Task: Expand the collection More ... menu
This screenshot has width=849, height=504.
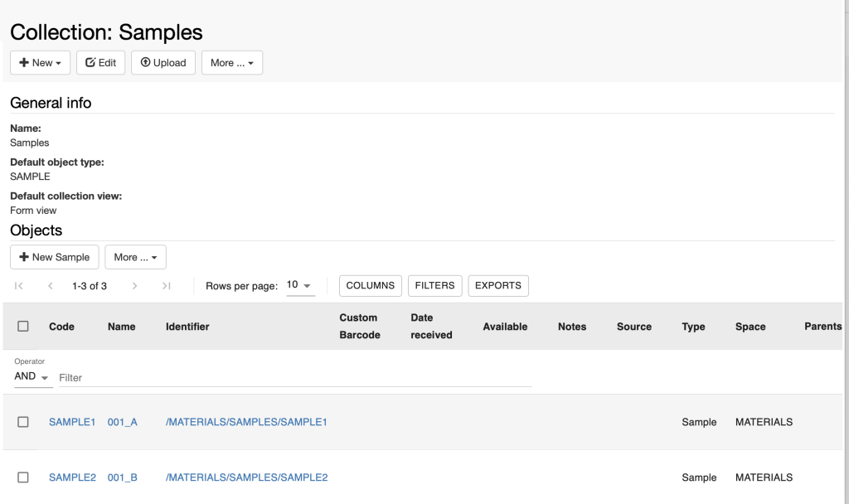Action: click(232, 63)
